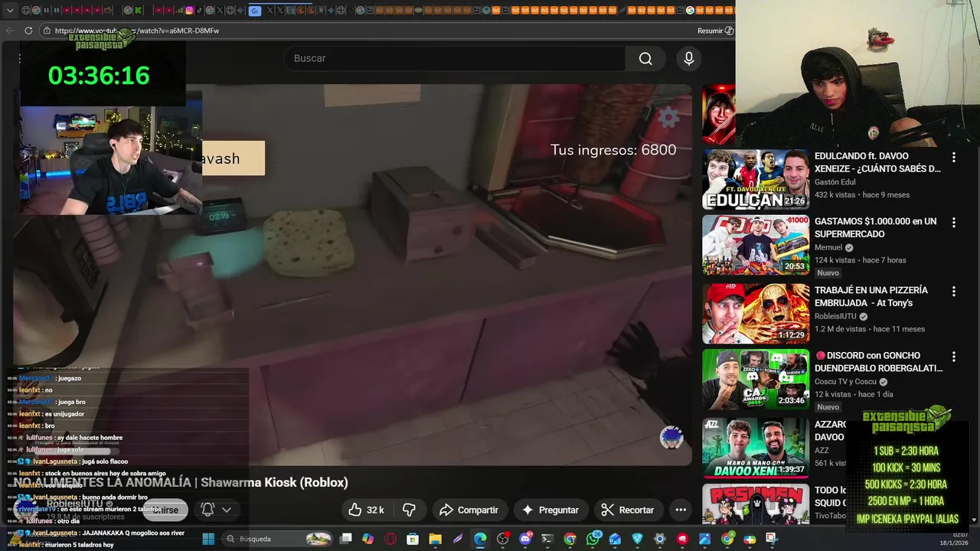Open File Explorer from the taskbar

[x=435, y=539]
